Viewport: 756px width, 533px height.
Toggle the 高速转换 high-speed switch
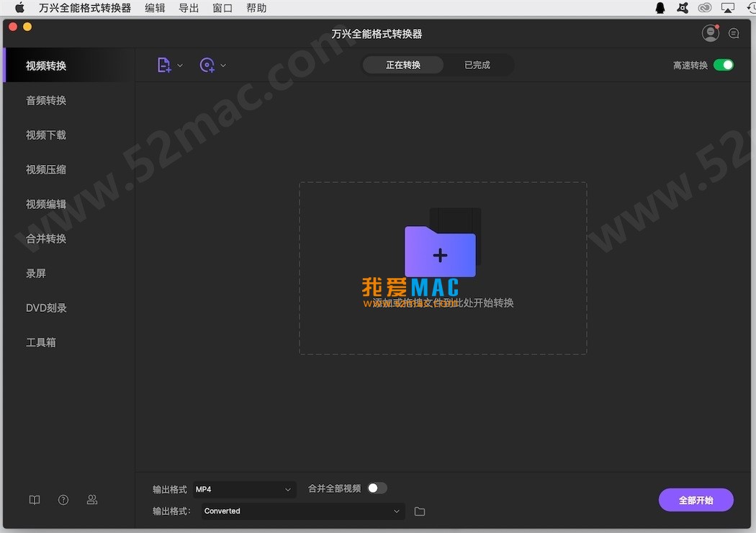tap(723, 65)
